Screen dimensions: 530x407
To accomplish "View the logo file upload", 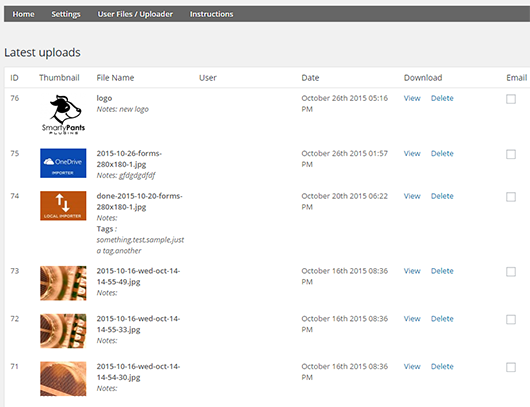I will pos(412,98).
